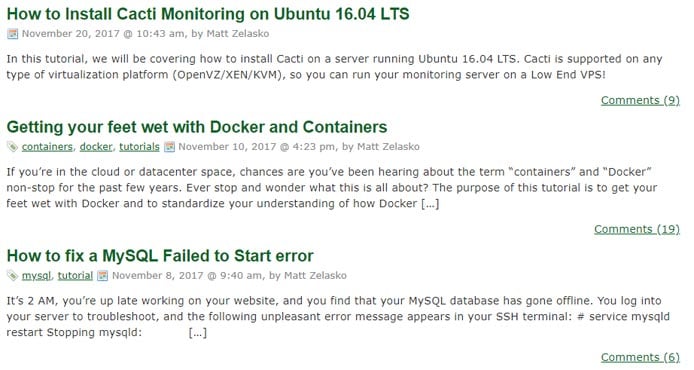Image resolution: width=694 pixels, height=370 pixels.
Task: Click Matt Zelasko author name on Docker post
Action: (x=388, y=146)
